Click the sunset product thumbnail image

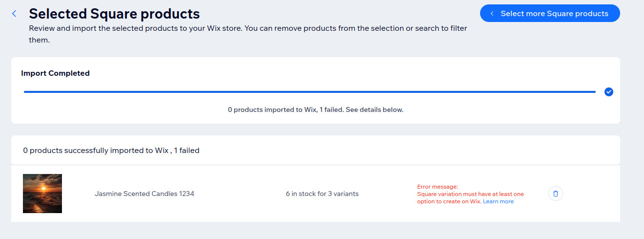[x=42, y=194]
